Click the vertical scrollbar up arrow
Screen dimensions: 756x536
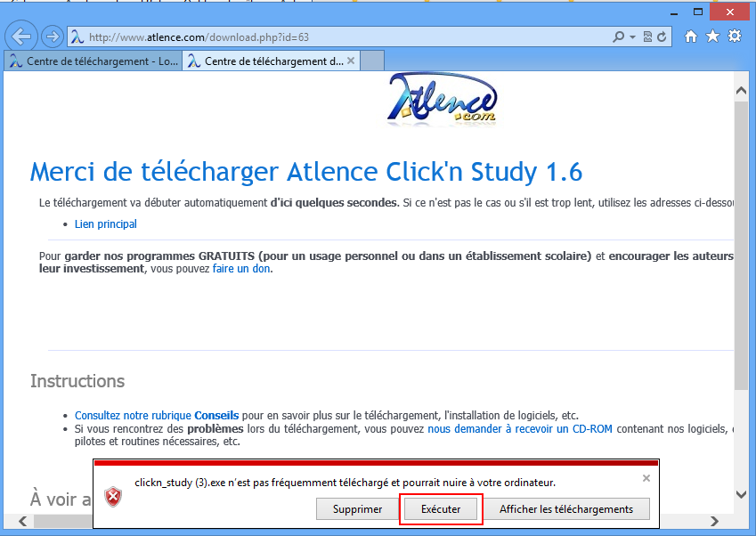741,91
